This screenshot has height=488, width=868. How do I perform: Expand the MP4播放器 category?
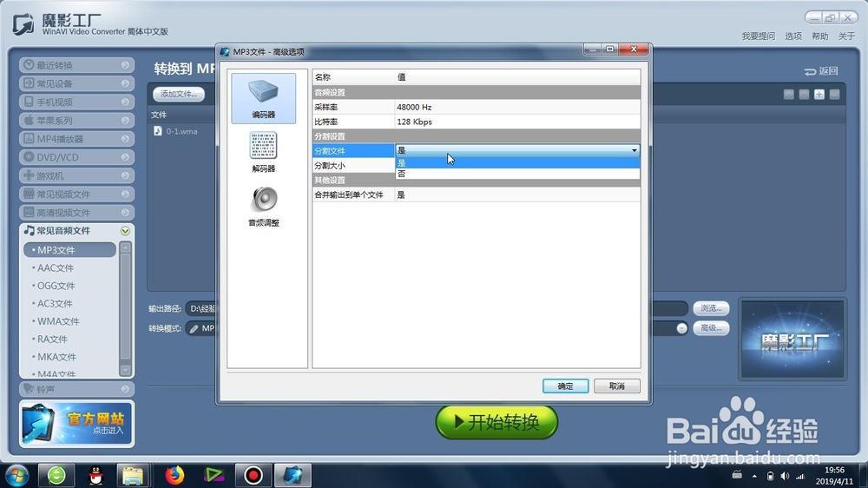[77, 138]
